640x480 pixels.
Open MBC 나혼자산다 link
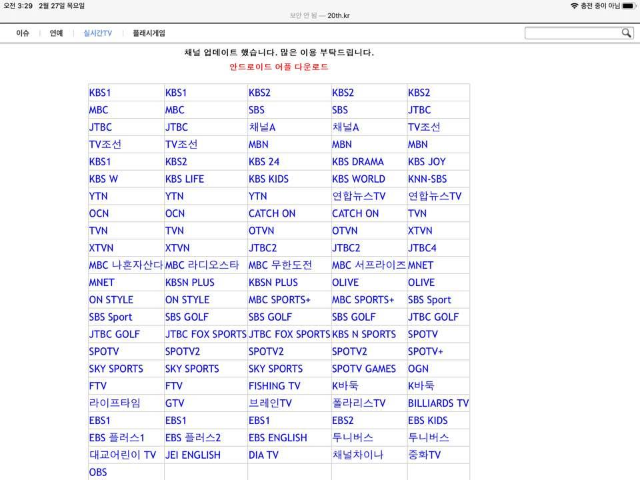click(x=126, y=265)
